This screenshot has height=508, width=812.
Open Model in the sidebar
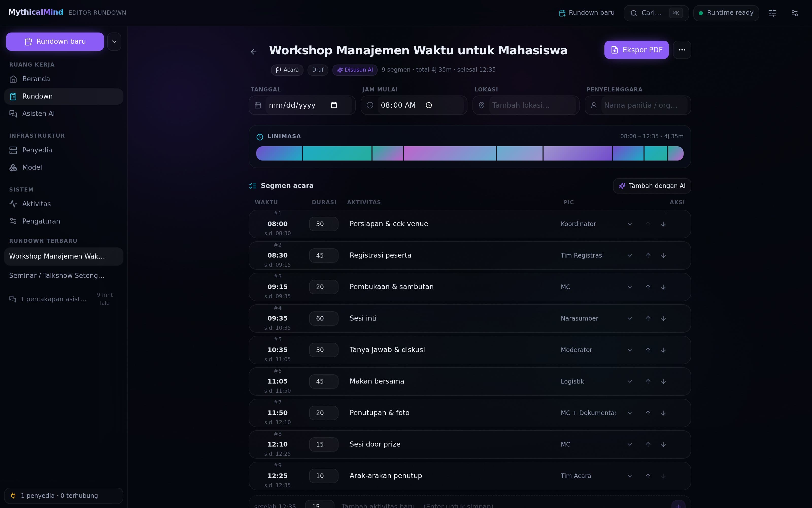pos(63,167)
